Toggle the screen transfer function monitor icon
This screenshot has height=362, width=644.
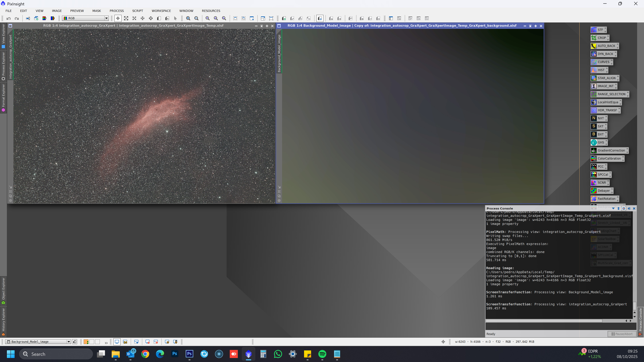[x=117, y=342]
